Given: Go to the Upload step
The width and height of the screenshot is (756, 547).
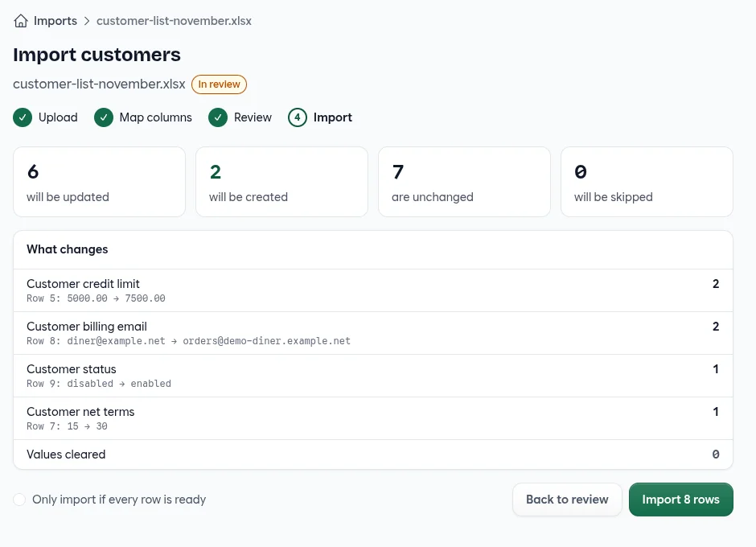Looking at the screenshot, I should [58, 117].
